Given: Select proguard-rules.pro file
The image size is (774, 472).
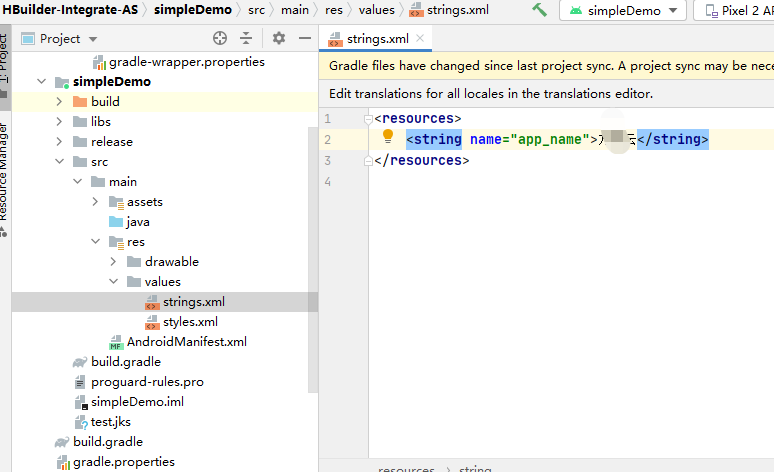Looking at the screenshot, I should tap(138, 382).
